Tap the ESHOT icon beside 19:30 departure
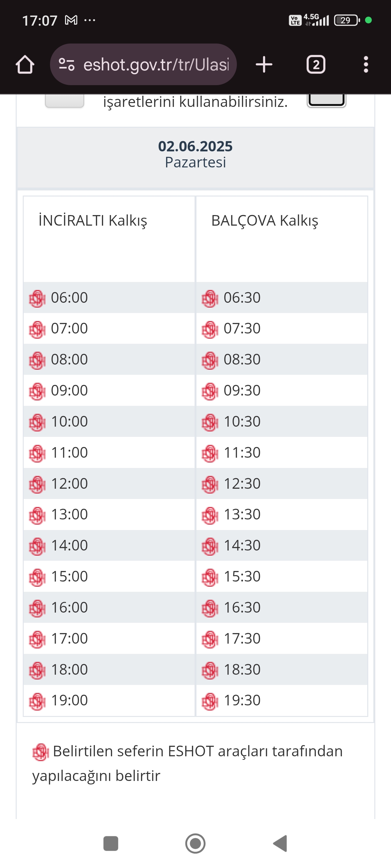This screenshot has height=868, width=391. point(210,701)
